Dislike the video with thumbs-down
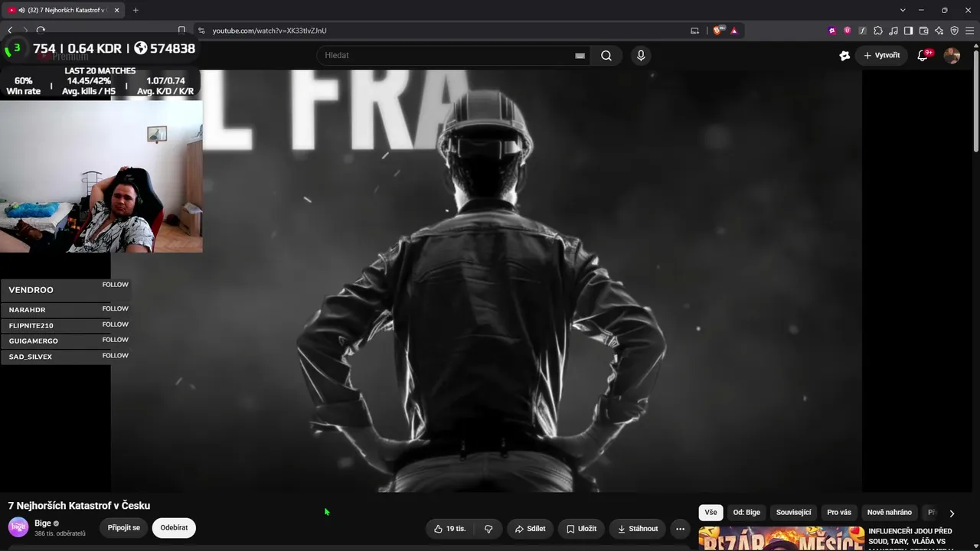980x551 pixels. (x=488, y=529)
